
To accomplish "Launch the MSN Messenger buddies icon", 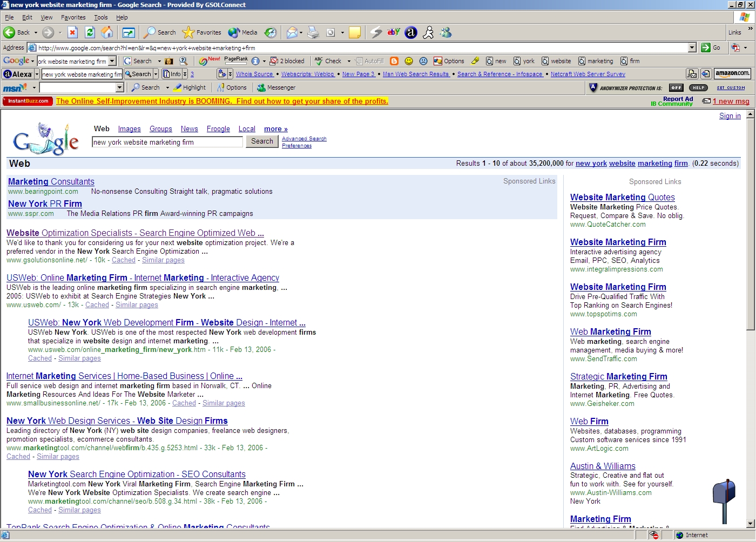I will click(446, 32).
